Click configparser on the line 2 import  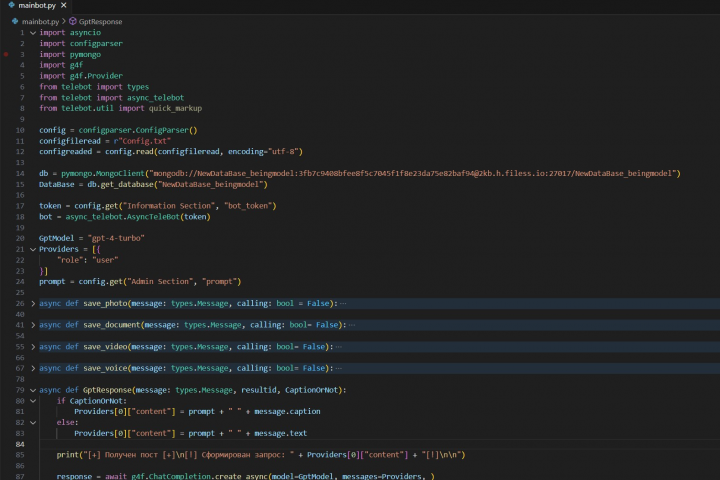coord(96,44)
